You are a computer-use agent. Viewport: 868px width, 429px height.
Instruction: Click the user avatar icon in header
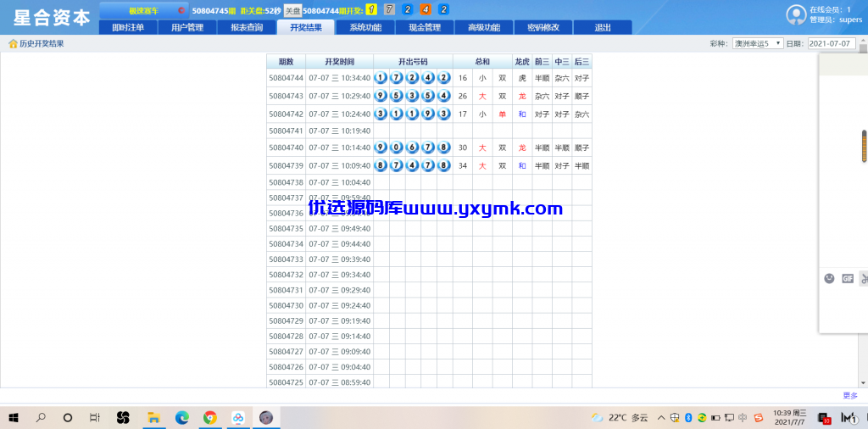click(795, 15)
